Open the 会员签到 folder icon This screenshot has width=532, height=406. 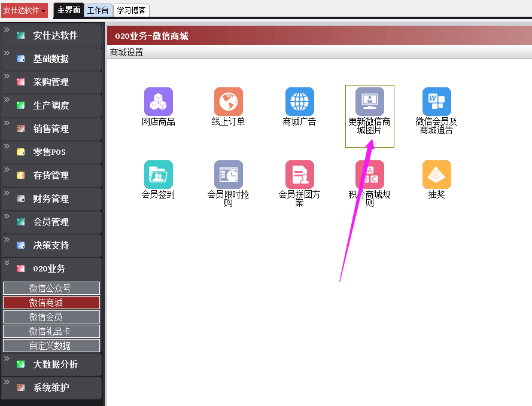tap(159, 175)
